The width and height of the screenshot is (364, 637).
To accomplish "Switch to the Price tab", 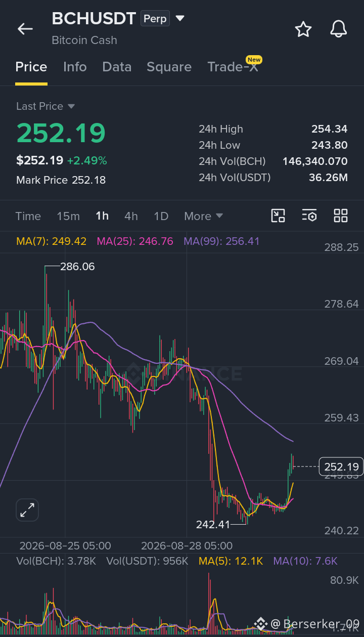I will tap(31, 67).
